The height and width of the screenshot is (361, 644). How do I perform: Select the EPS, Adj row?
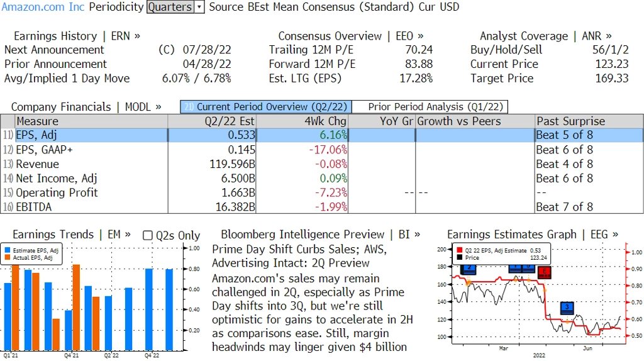pos(322,135)
